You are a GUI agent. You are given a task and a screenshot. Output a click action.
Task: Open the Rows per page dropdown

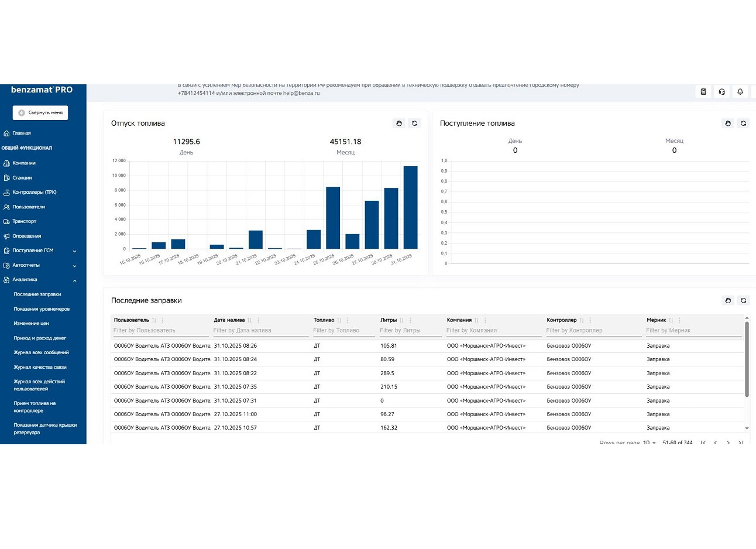(x=649, y=443)
